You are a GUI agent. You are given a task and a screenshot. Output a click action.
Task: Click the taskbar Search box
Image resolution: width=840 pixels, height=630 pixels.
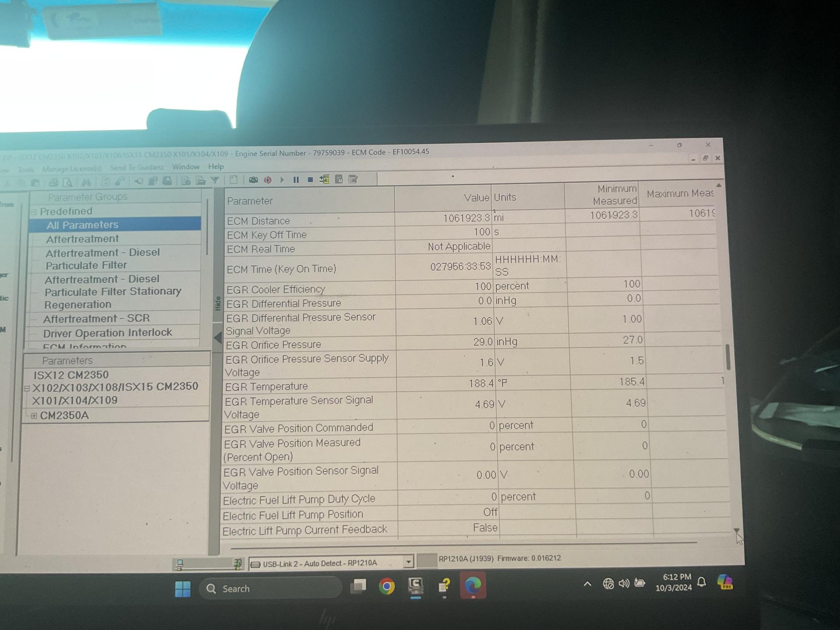pos(271,589)
